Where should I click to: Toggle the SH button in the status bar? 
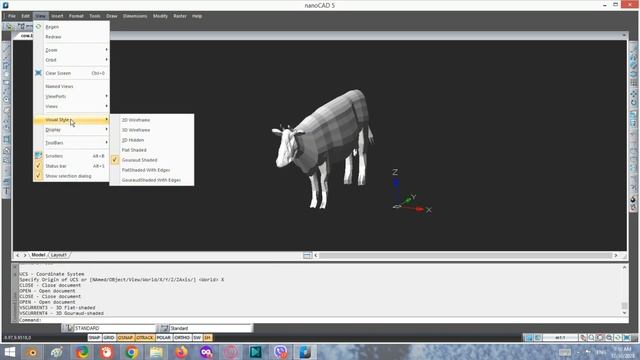pos(207,338)
